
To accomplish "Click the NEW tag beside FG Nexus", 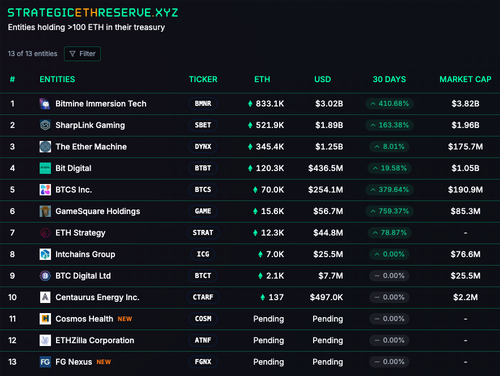I will 104,362.
